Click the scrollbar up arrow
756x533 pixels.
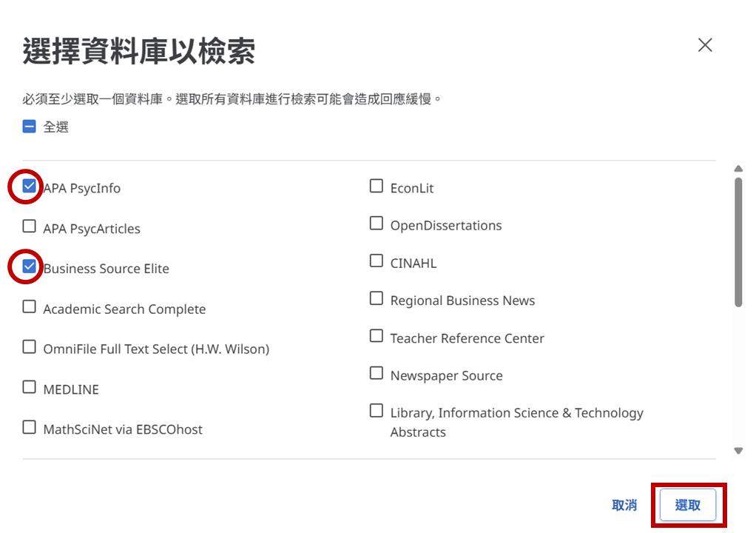pyautogui.click(x=738, y=169)
